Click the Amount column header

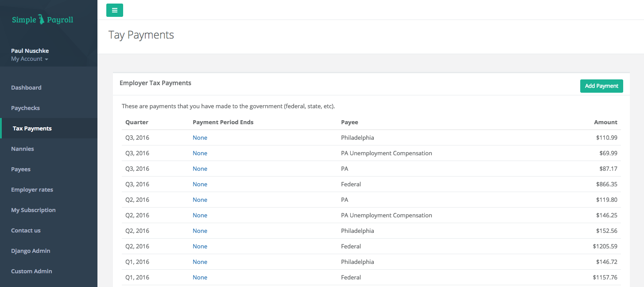pos(605,122)
